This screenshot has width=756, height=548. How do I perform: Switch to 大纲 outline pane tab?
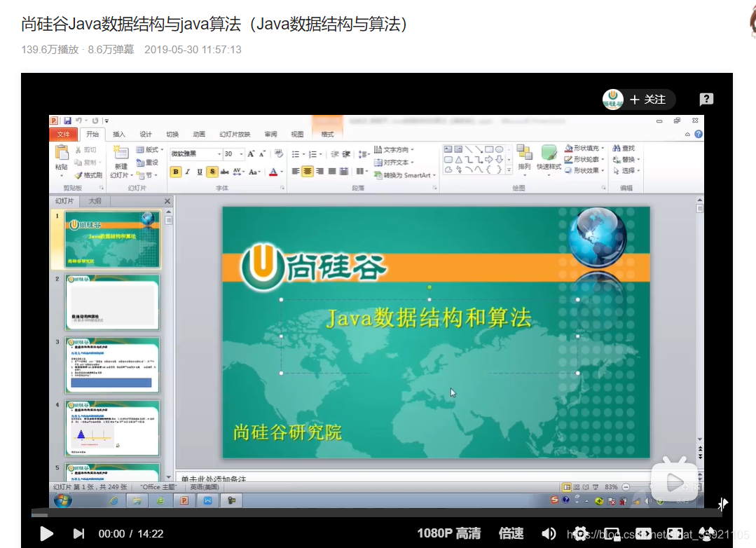click(x=95, y=201)
